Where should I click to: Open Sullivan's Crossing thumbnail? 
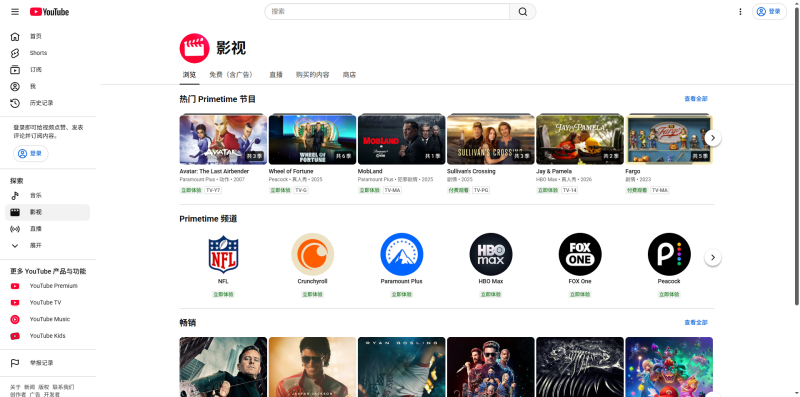coord(491,139)
